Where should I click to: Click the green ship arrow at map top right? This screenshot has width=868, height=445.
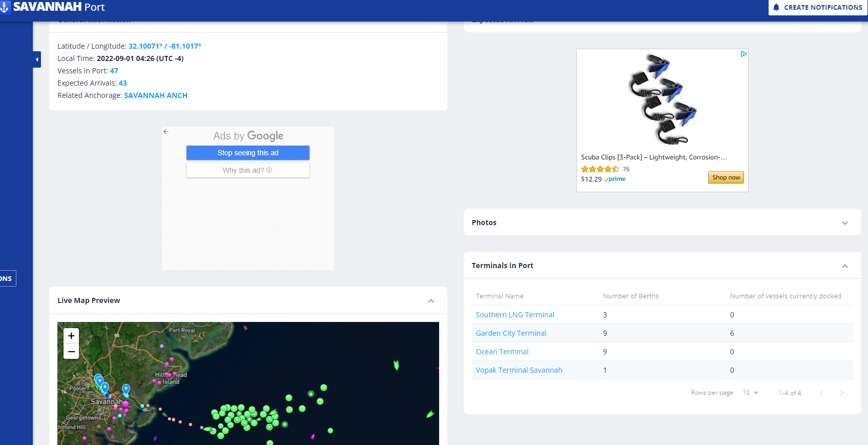pos(396,365)
